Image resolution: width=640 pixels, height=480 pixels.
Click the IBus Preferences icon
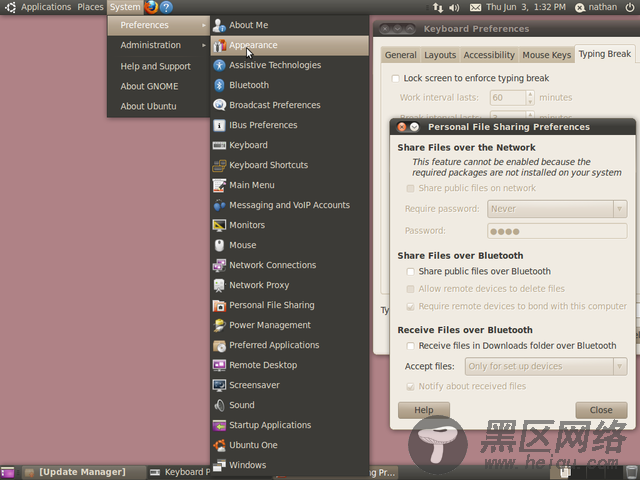[x=219, y=125]
